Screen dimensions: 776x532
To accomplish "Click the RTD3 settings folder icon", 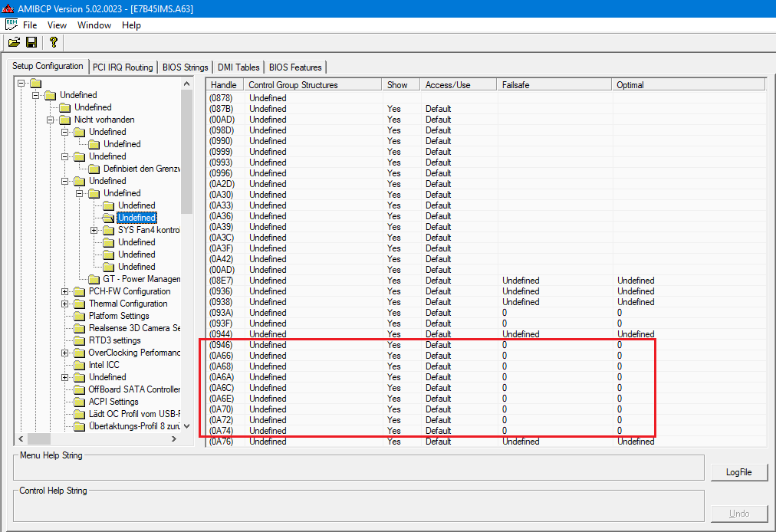I will (79, 340).
